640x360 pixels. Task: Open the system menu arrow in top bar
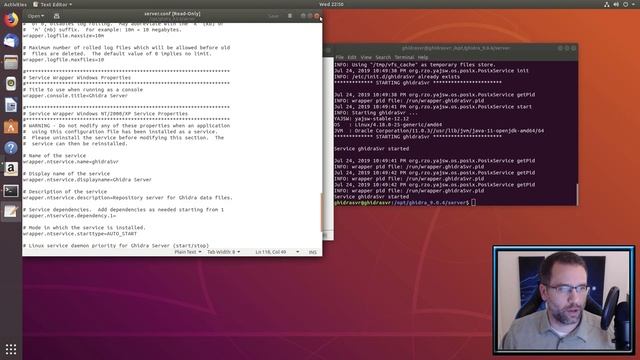click(x=634, y=4)
